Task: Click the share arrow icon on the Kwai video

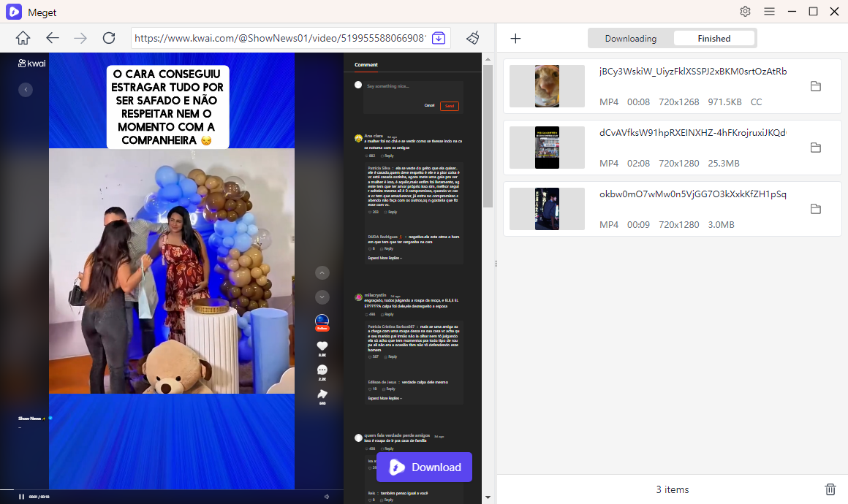Action: [322, 394]
